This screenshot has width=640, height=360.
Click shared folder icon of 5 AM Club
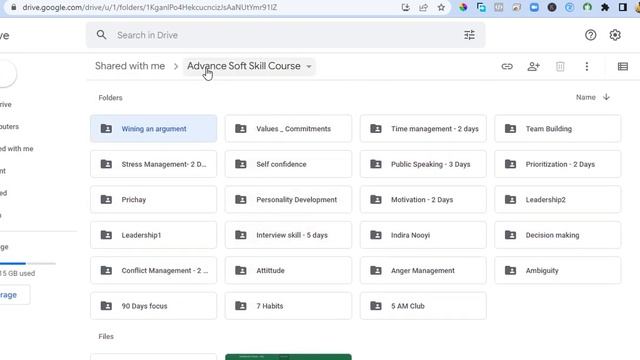(376, 306)
